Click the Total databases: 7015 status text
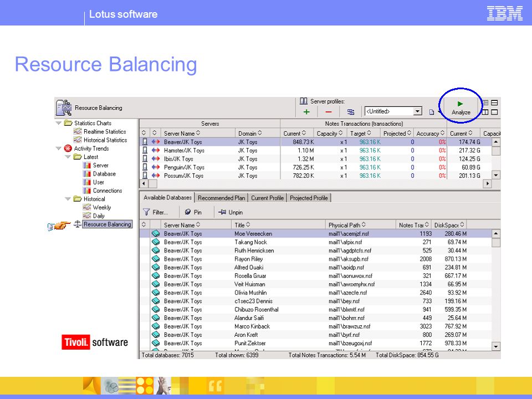The height and width of the screenshot is (399, 532). [167, 355]
